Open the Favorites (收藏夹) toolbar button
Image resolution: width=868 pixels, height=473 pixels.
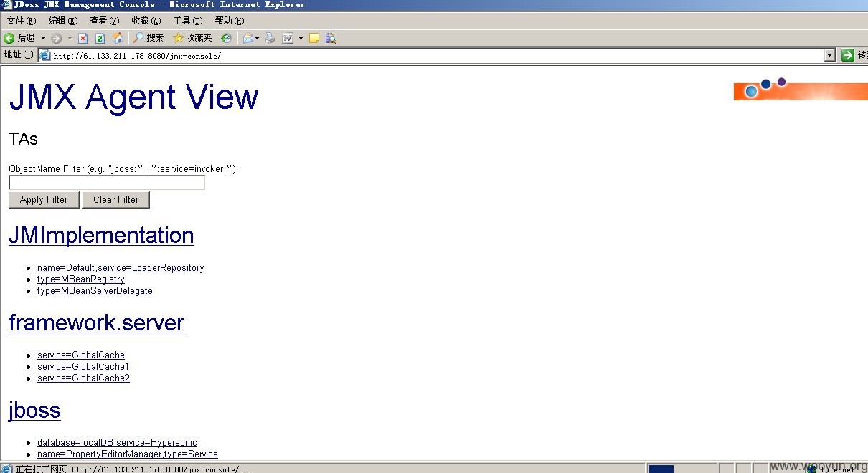(192, 38)
